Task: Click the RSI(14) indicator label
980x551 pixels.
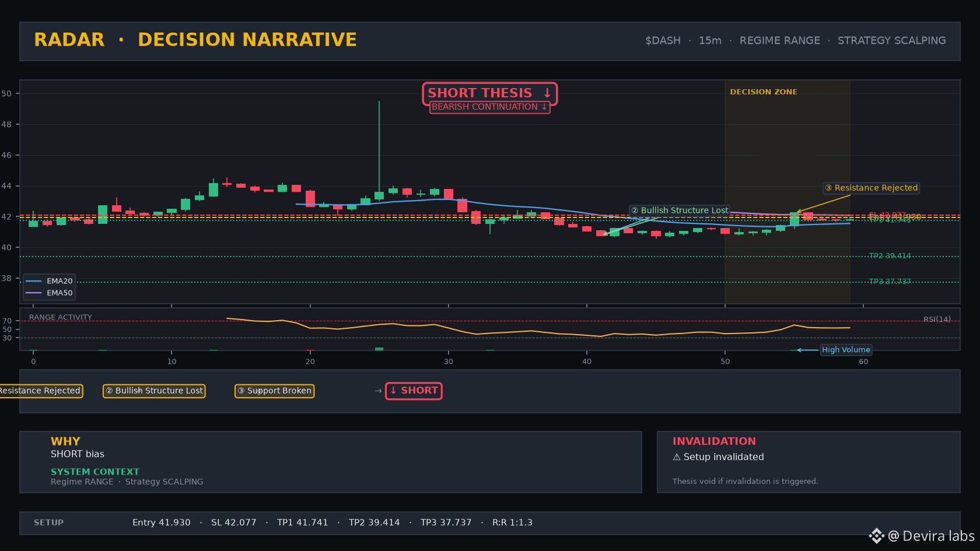Action: click(x=937, y=320)
